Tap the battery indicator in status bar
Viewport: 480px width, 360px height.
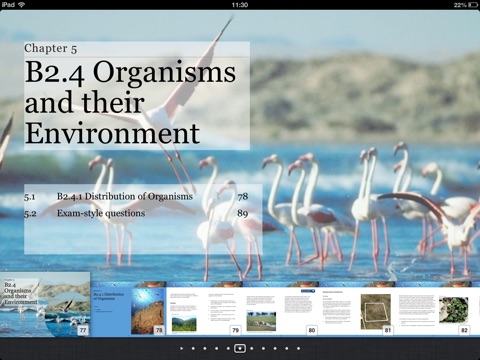(x=473, y=5)
